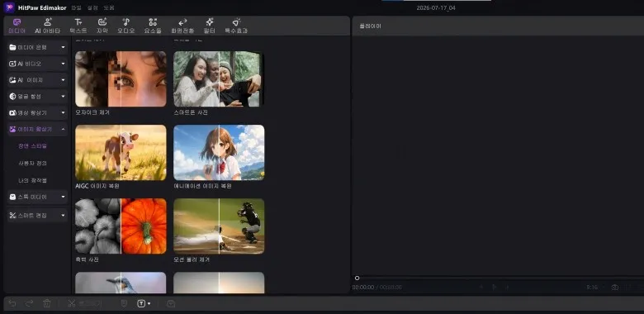Screen dimensions: 644x314
Task: Click the HitPaw Edimakor logo icon
Action: point(9,7)
